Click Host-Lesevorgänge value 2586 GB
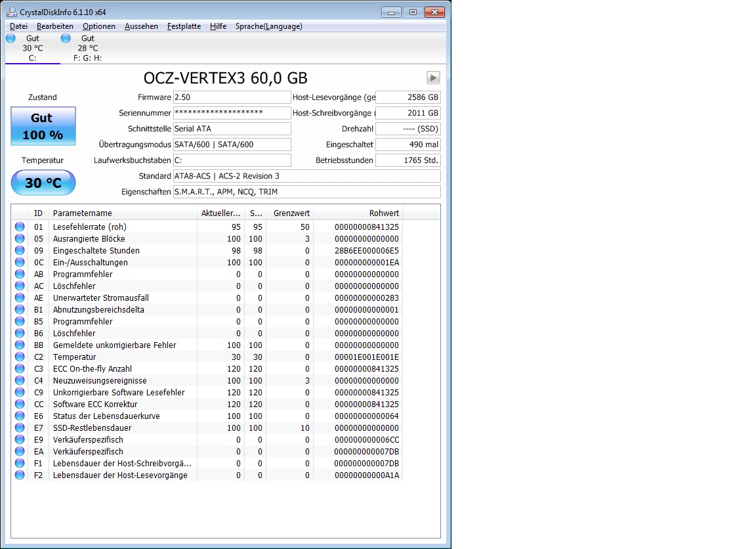756x549 pixels. [408, 97]
